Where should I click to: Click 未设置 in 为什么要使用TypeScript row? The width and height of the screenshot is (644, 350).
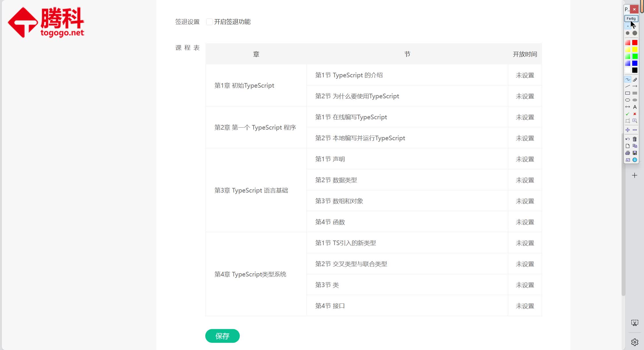525,96
